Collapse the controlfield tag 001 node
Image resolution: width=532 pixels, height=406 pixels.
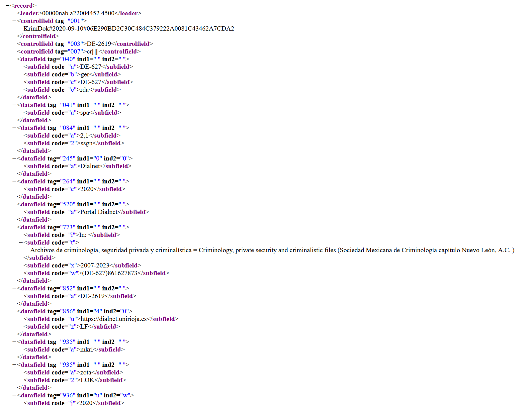pos(14,21)
